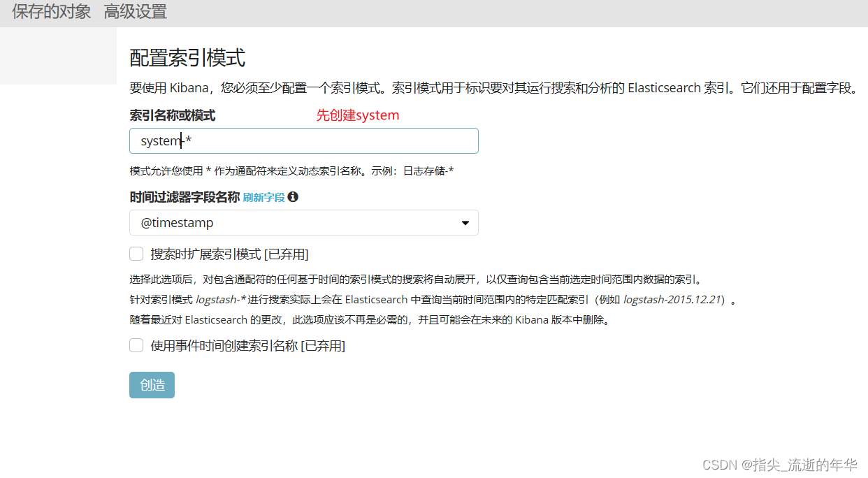Click the 索引名称或模式 label

173,115
